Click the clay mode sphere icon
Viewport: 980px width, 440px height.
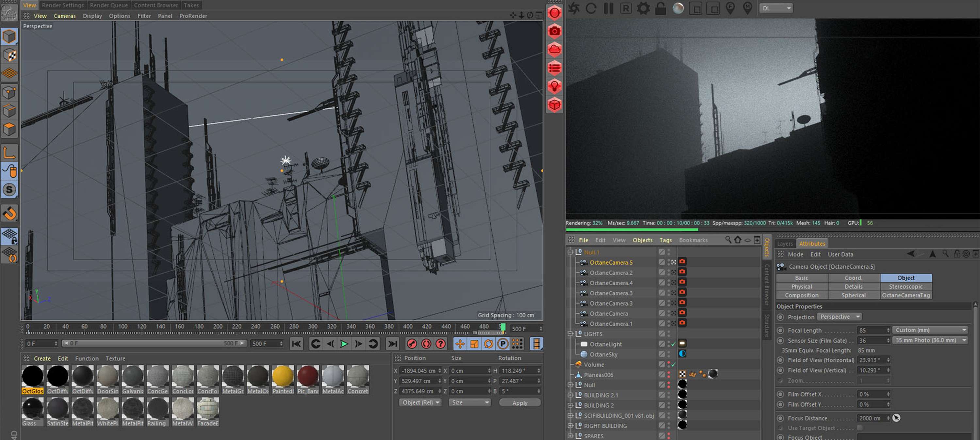[678, 8]
